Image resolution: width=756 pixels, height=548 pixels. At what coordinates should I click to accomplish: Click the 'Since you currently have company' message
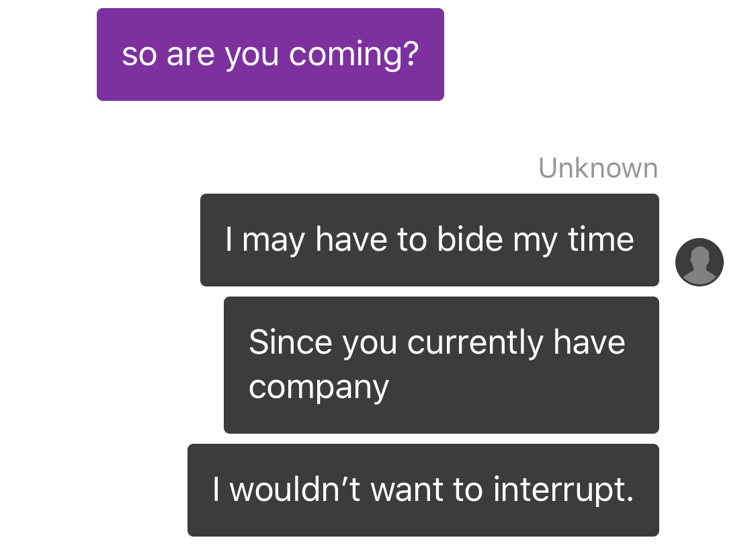coord(441,364)
